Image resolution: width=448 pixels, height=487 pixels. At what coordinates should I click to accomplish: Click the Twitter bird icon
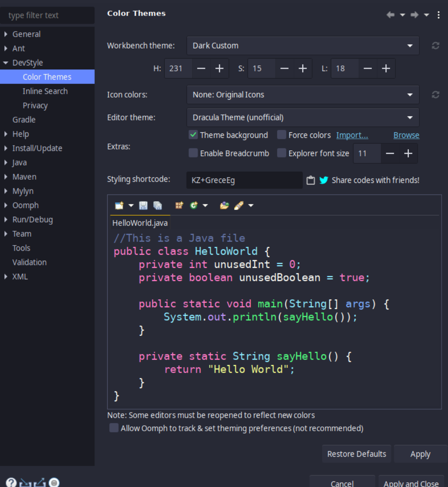pyautogui.click(x=324, y=180)
